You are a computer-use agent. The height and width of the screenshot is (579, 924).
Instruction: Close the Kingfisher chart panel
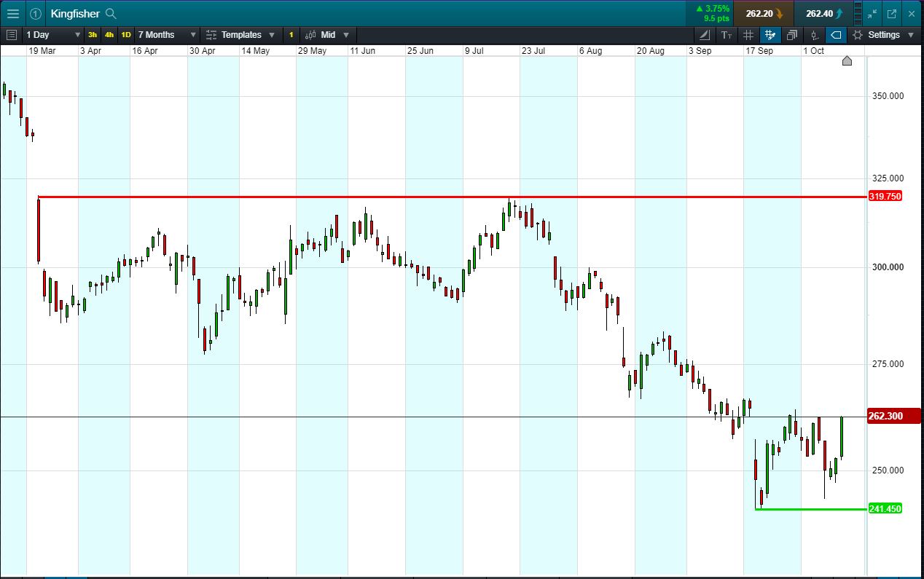(x=911, y=13)
